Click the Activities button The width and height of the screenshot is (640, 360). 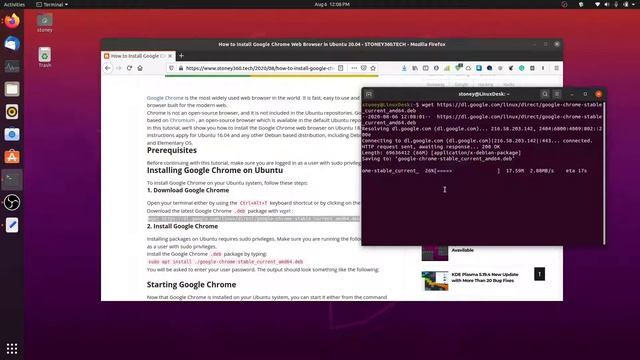point(14,4)
